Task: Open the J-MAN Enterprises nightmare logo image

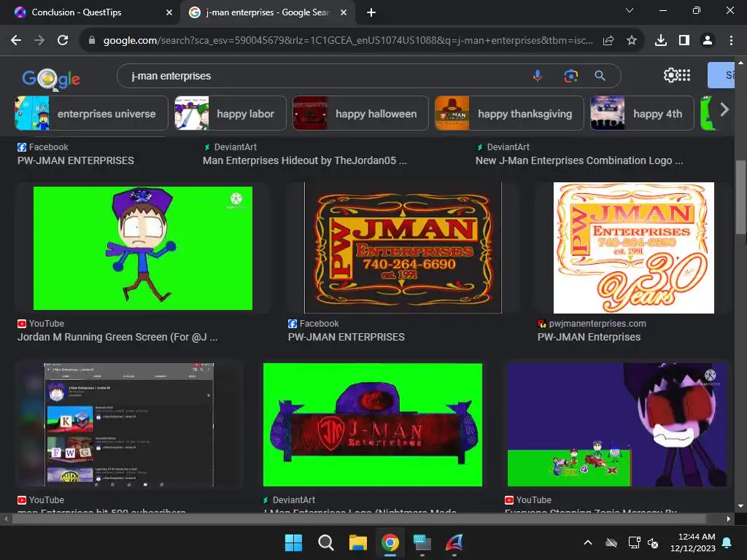Action: click(373, 425)
